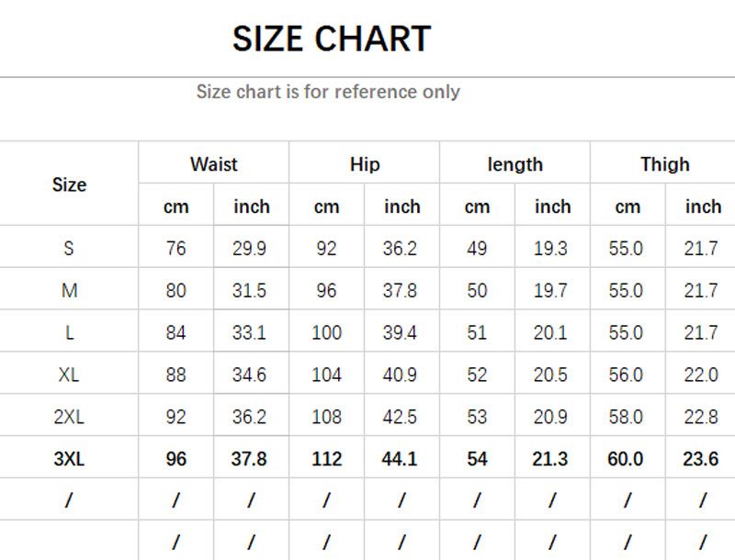Select the Hip column header

click(365, 164)
